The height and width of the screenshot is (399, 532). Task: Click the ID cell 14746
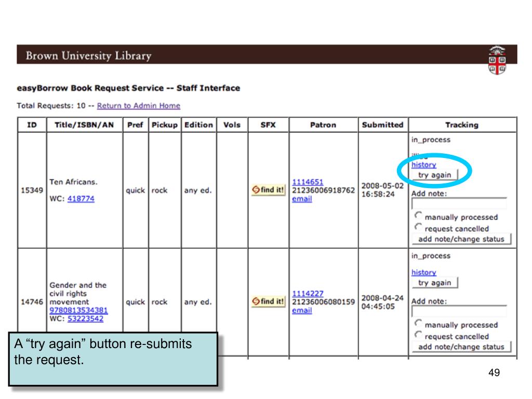pos(32,302)
